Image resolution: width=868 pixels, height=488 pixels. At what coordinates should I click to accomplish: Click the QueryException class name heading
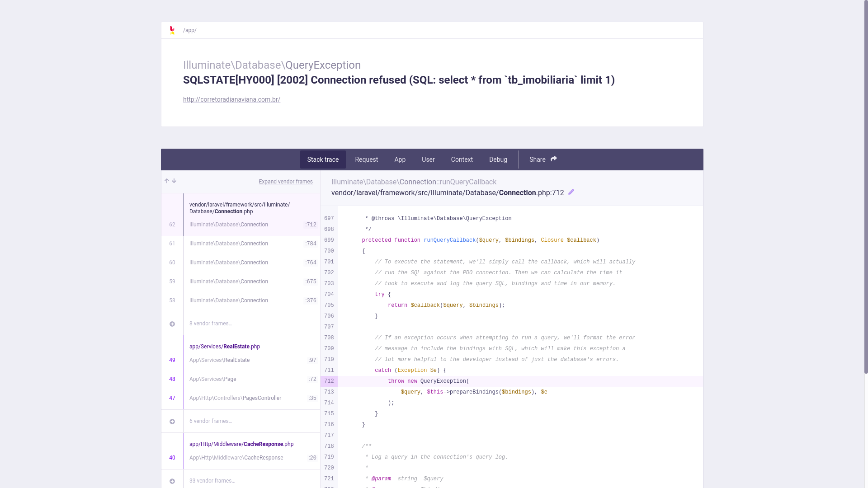click(323, 65)
